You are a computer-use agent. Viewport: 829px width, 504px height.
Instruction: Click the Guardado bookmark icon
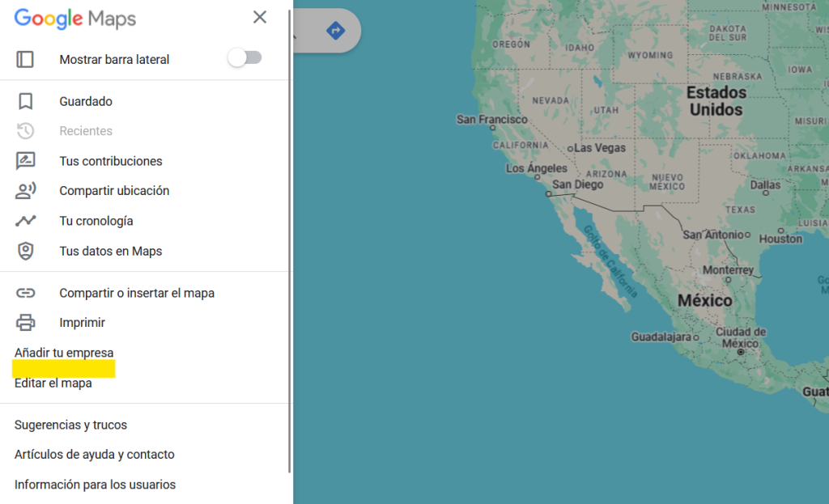[x=26, y=102]
